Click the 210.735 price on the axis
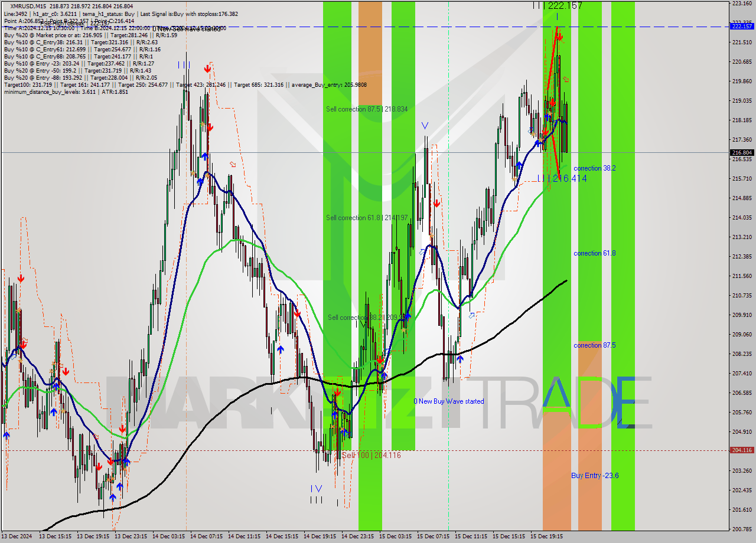The width and height of the screenshot is (756, 543). tap(742, 295)
